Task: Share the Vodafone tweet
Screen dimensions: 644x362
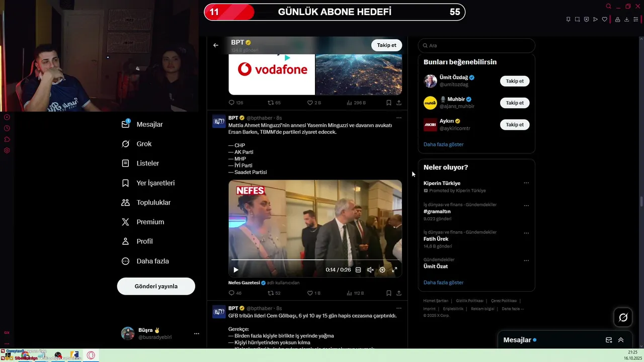Action: coord(399,103)
